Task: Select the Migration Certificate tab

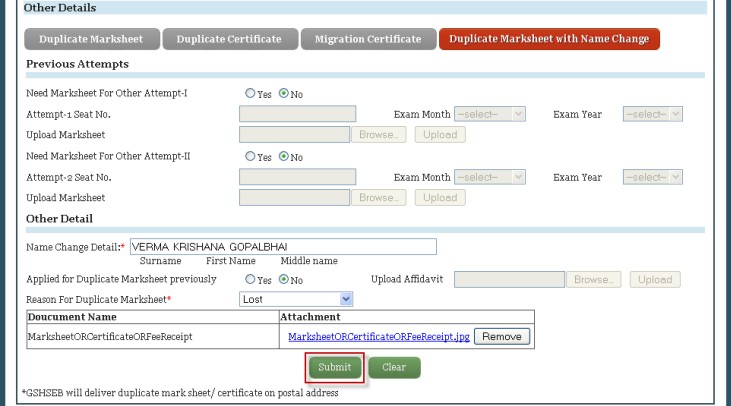Action: [367, 39]
